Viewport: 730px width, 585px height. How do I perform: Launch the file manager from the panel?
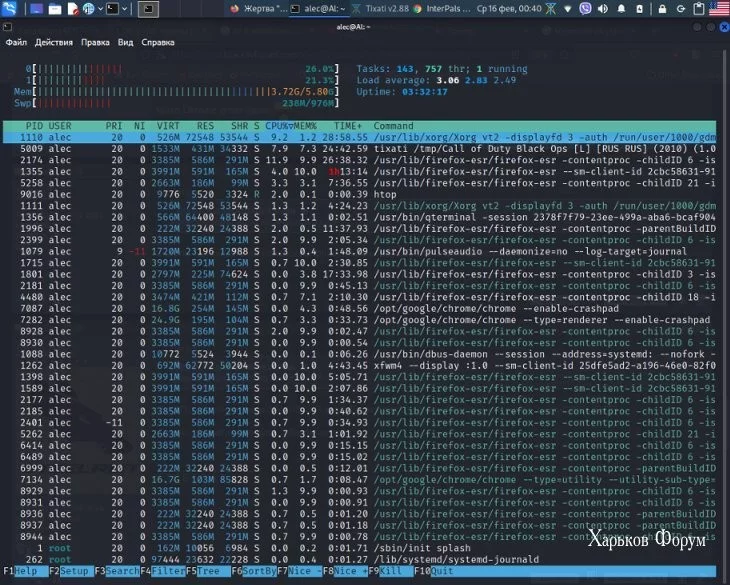[54, 9]
